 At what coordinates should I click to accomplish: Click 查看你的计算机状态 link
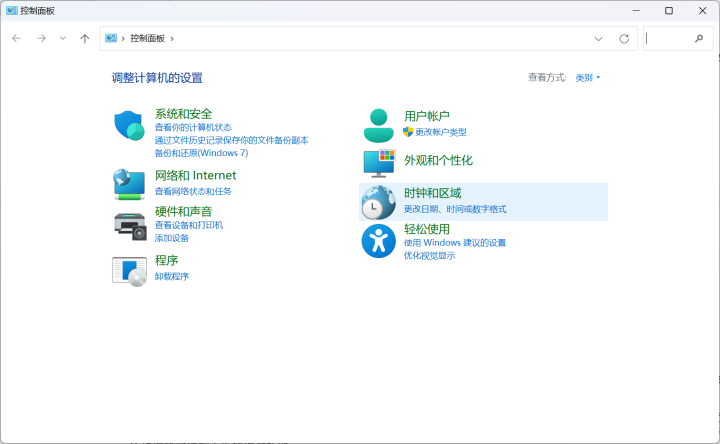193,127
